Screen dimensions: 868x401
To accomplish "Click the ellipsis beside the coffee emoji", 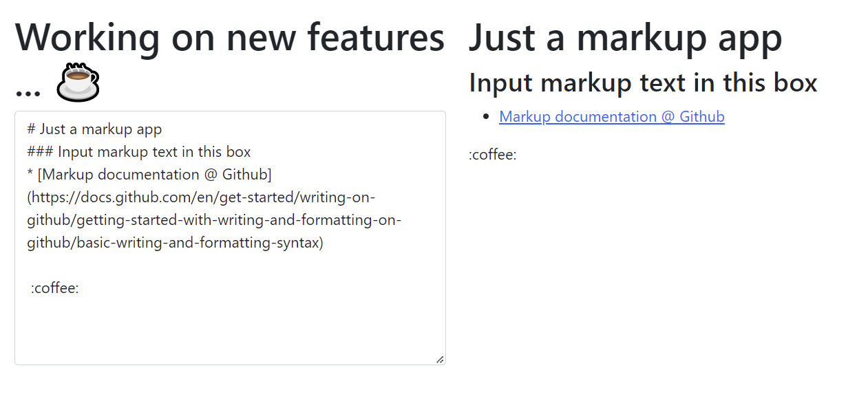I will click(28, 89).
